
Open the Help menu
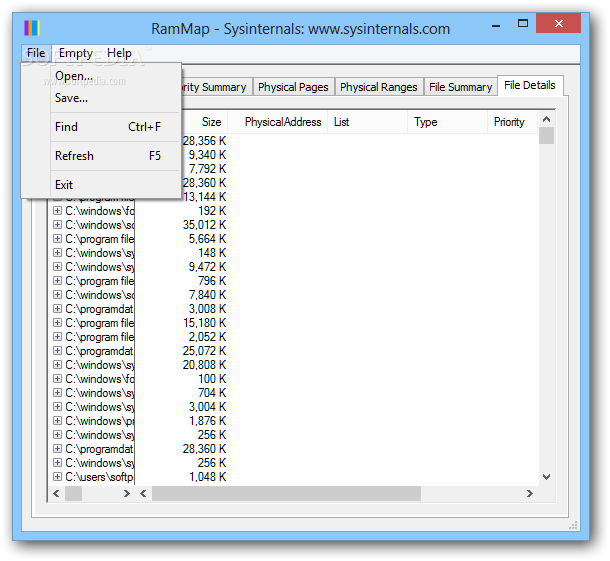(x=119, y=53)
